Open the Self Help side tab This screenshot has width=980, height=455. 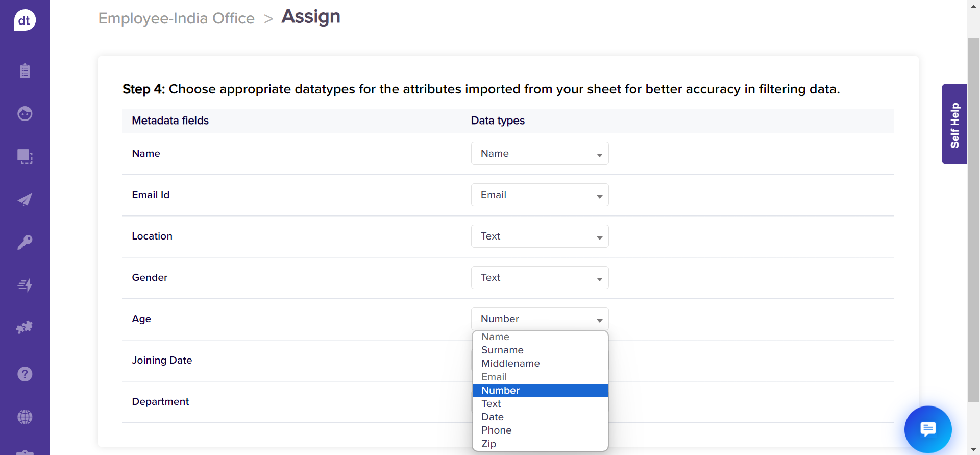tap(954, 124)
